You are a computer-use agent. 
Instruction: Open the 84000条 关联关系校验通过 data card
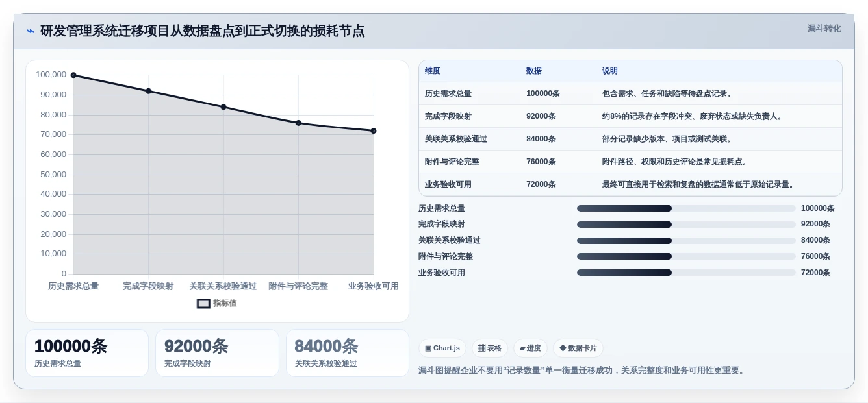click(348, 353)
